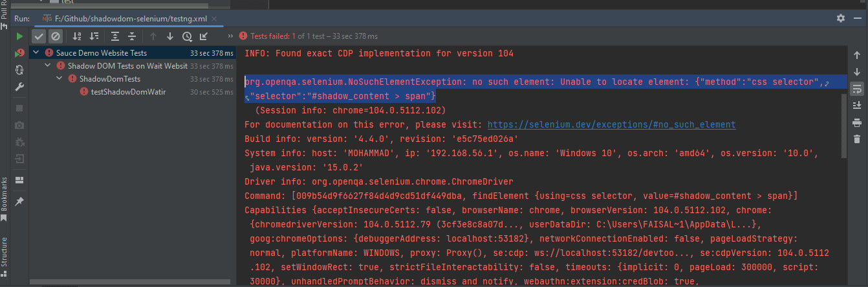The height and width of the screenshot is (287, 868).
Task: Open the selenium.dev no_such_element link
Action: coord(611,124)
